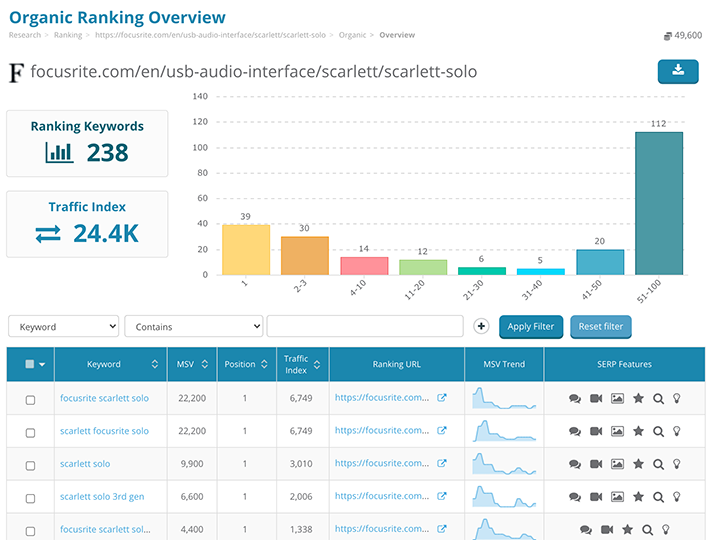Click the plus icon to add filter
Viewport: 720px width, 540px height.
(481, 326)
